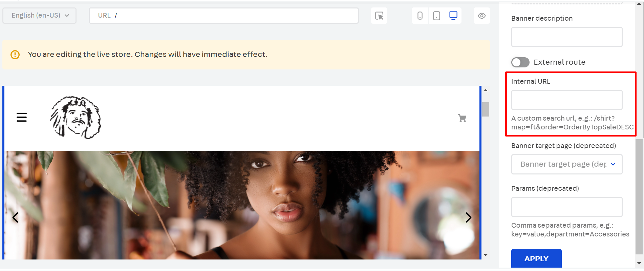This screenshot has width=644, height=271.
Task: Expand Banner target page dropdown
Action: 566,164
